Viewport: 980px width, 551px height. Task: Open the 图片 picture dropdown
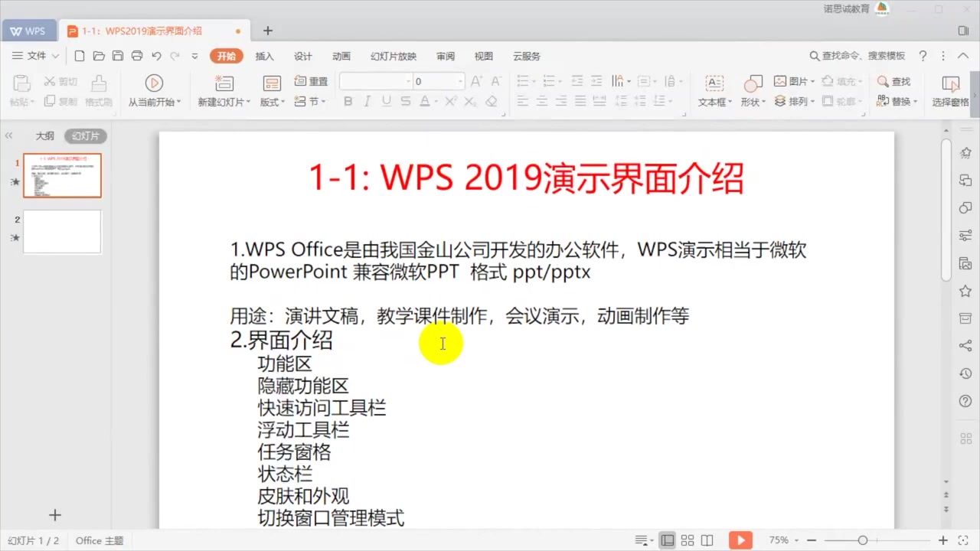coord(794,81)
